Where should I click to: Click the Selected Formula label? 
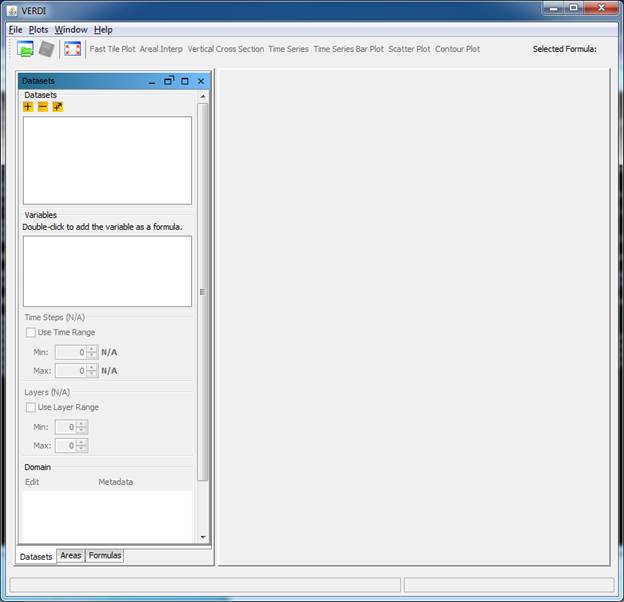564,49
